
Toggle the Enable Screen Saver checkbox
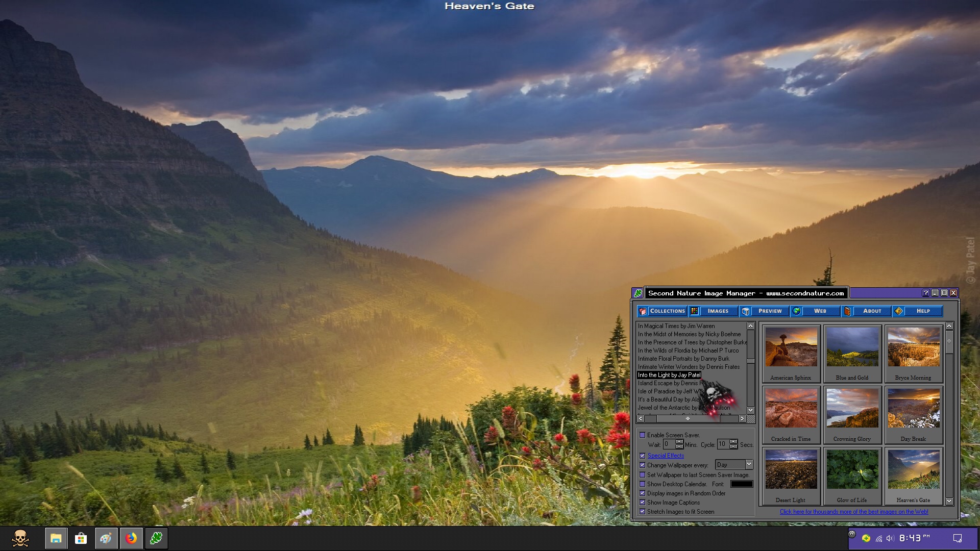point(643,435)
